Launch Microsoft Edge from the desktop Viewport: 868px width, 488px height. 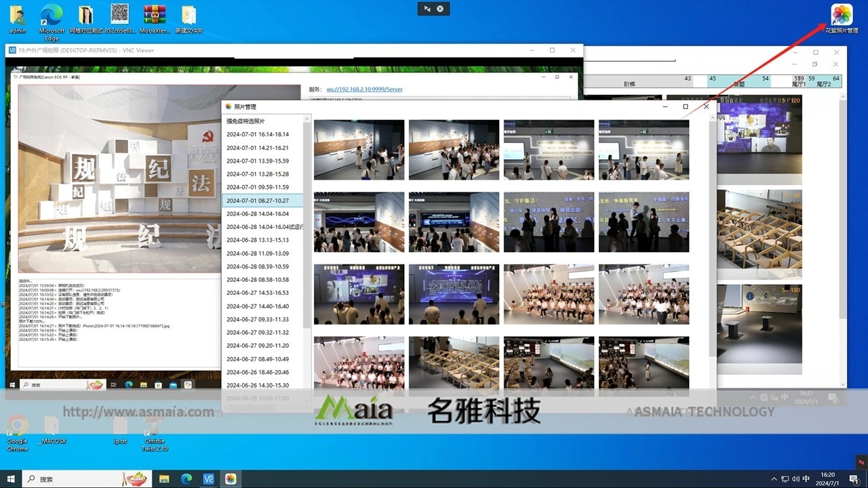(x=52, y=22)
